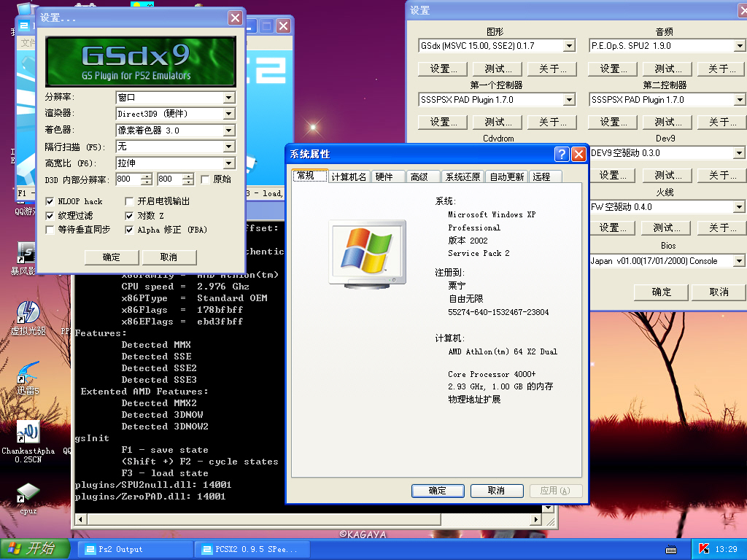Open the Dev9 空驱动 0.3.0 dropdown
The height and width of the screenshot is (560, 747).
(667, 153)
